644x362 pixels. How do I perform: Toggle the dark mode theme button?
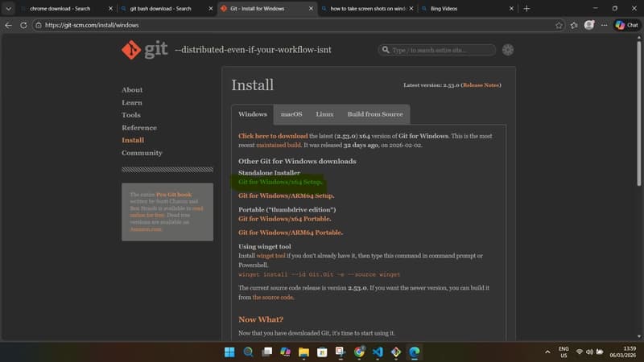508,50
